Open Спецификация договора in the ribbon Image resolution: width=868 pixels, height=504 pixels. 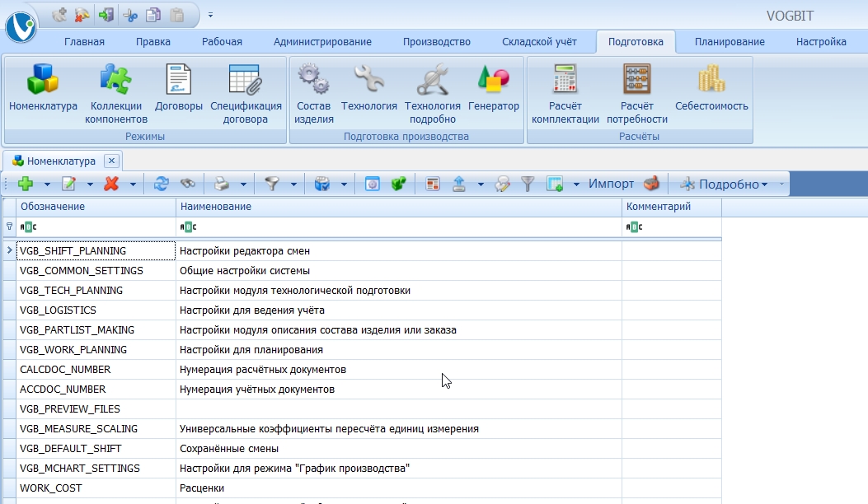pos(246,94)
